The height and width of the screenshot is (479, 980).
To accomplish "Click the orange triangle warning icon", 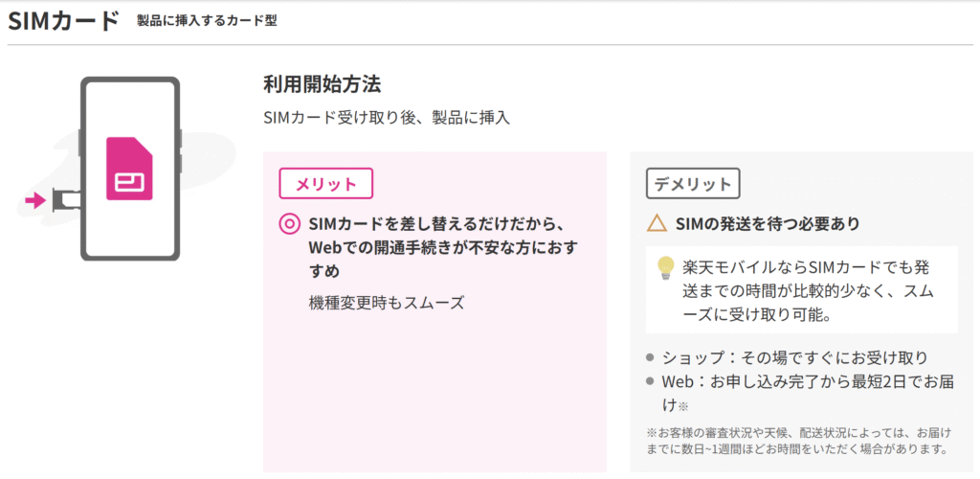I will tap(657, 223).
